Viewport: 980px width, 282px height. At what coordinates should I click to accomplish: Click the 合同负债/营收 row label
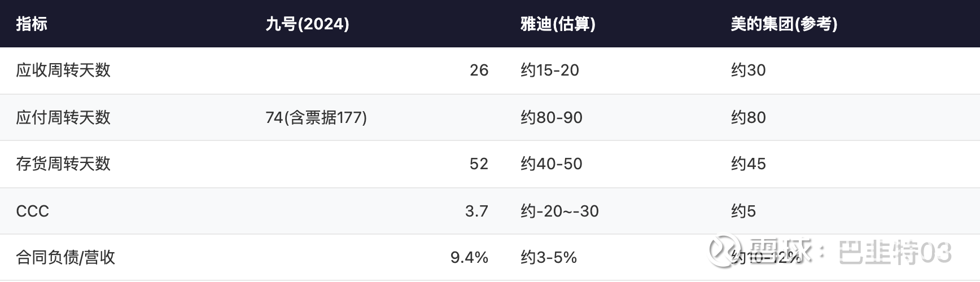(65, 257)
